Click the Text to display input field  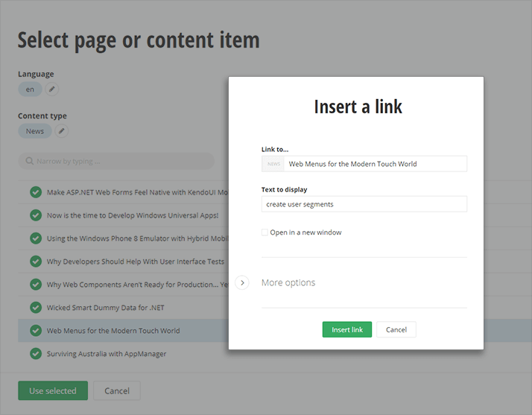pyautogui.click(x=364, y=204)
